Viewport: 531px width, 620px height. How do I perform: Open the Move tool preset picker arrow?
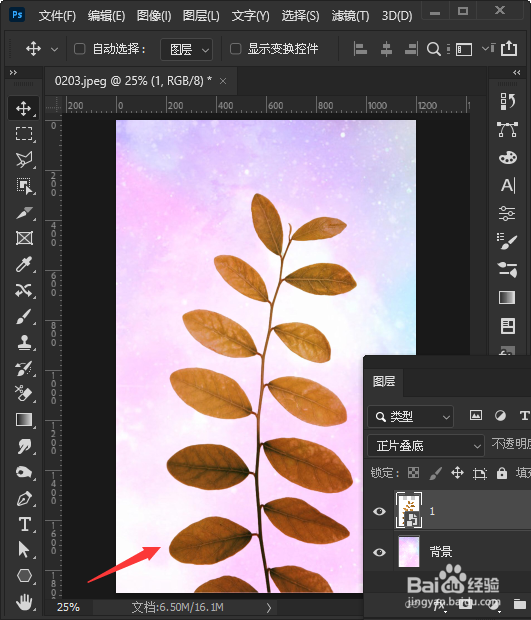point(55,49)
